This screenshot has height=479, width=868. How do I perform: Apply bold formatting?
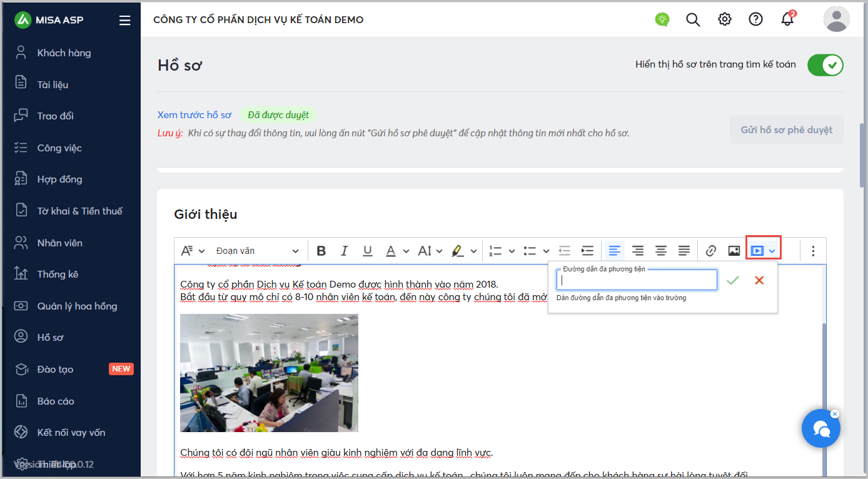[321, 251]
